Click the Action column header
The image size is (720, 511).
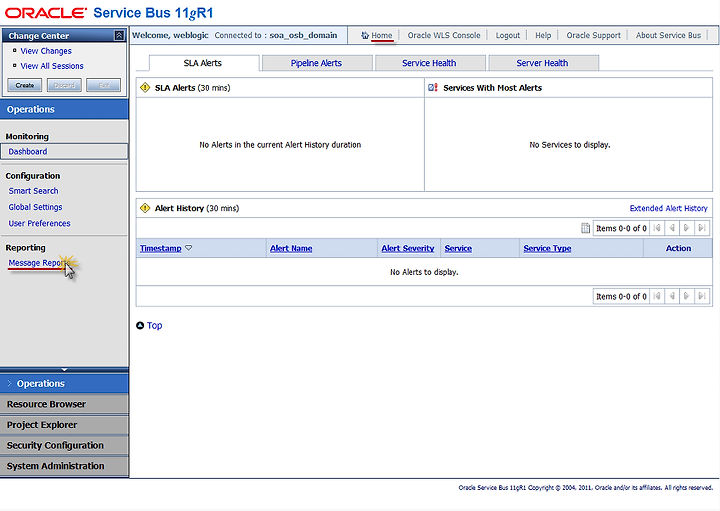pyautogui.click(x=678, y=248)
